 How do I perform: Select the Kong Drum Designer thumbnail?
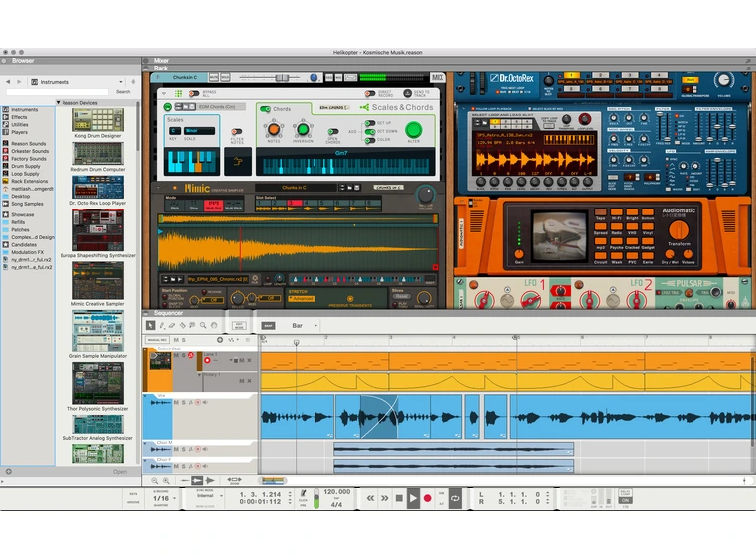(98, 120)
